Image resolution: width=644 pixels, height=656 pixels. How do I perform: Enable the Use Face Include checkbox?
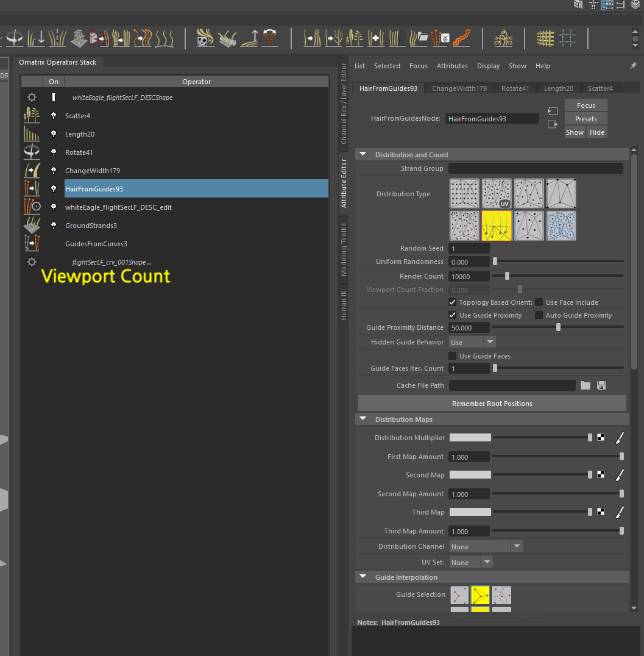tap(539, 302)
